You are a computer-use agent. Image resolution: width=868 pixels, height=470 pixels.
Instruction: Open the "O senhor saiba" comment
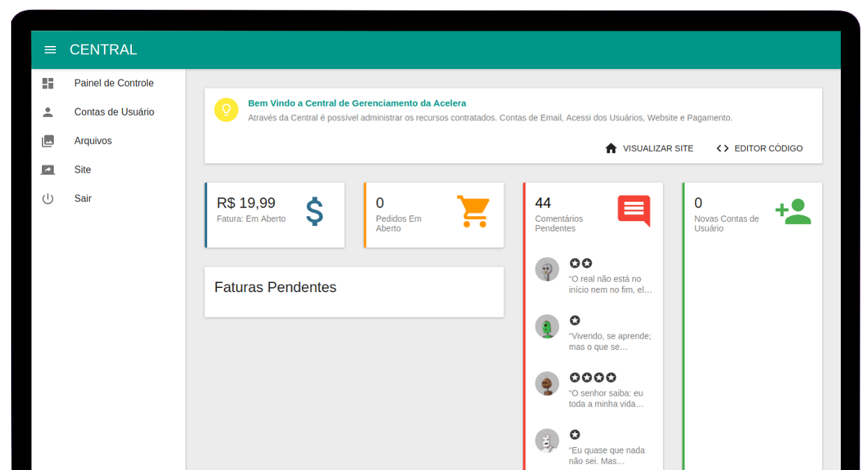click(606, 398)
